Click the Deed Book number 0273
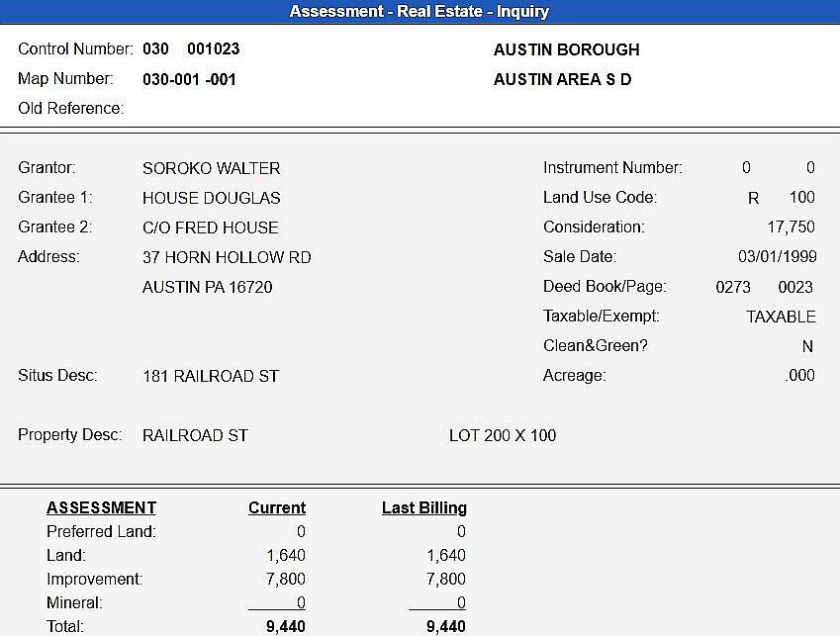The width and height of the screenshot is (840, 636). click(x=733, y=287)
